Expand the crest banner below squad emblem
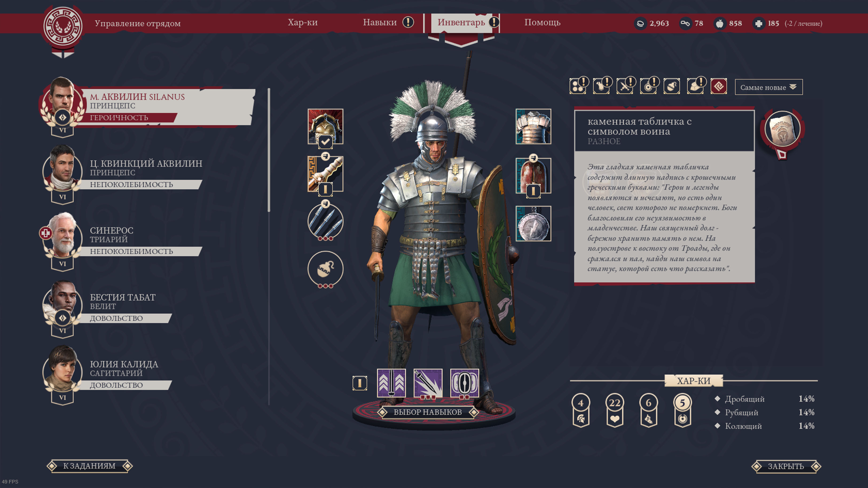 [63, 54]
